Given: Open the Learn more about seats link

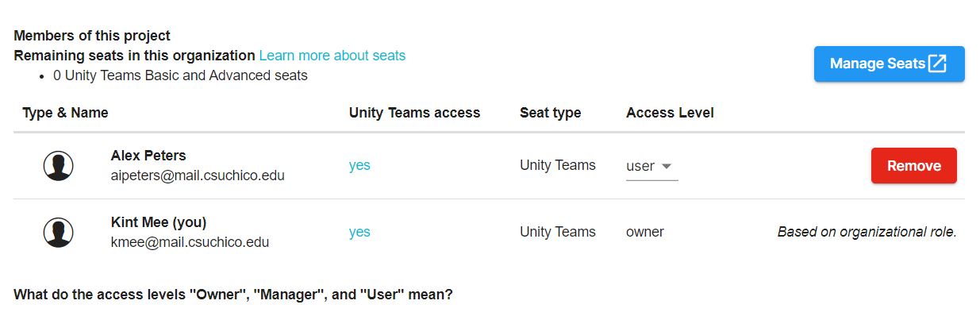Looking at the screenshot, I should [x=332, y=56].
